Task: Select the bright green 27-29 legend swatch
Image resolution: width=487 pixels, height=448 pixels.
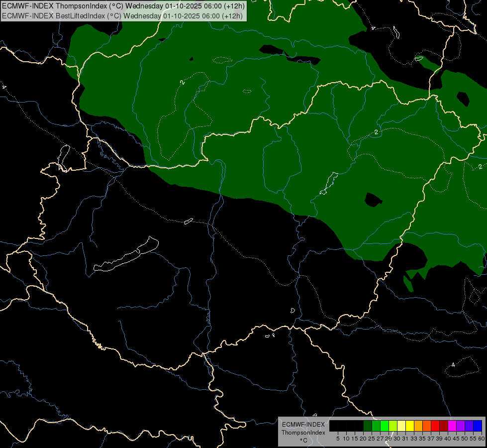Action: click(385, 426)
